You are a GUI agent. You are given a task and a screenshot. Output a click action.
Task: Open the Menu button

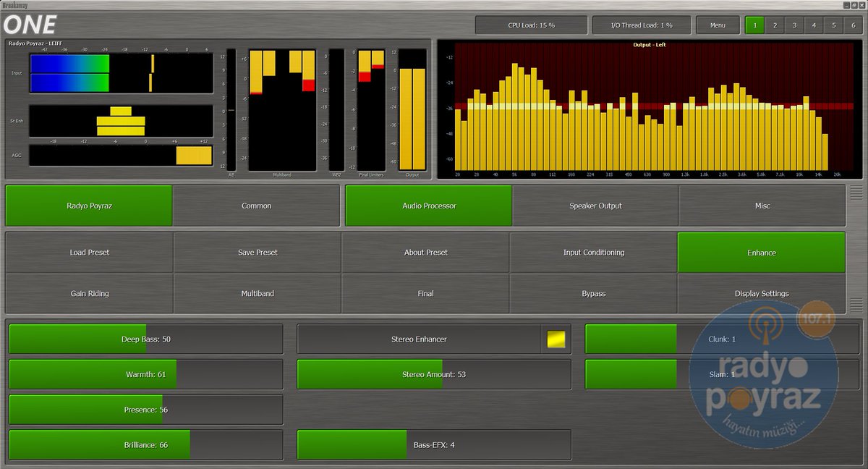coord(718,25)
